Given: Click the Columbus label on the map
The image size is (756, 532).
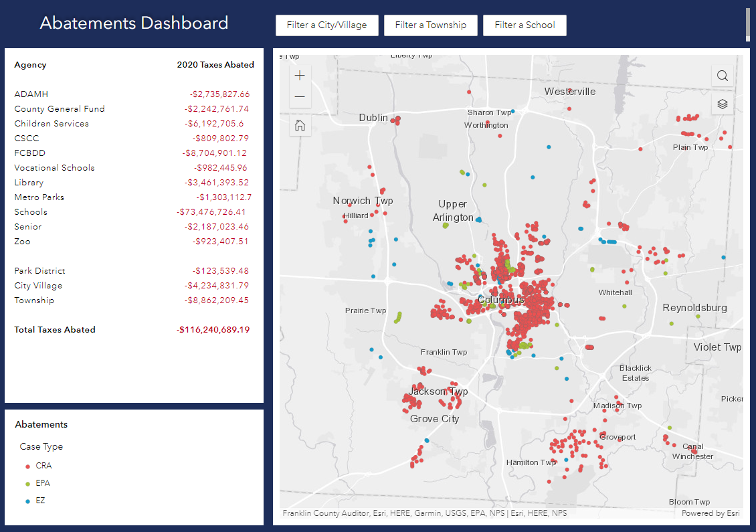Looking at the screenshot, I should pyautogui.click(x=500, y=300).
